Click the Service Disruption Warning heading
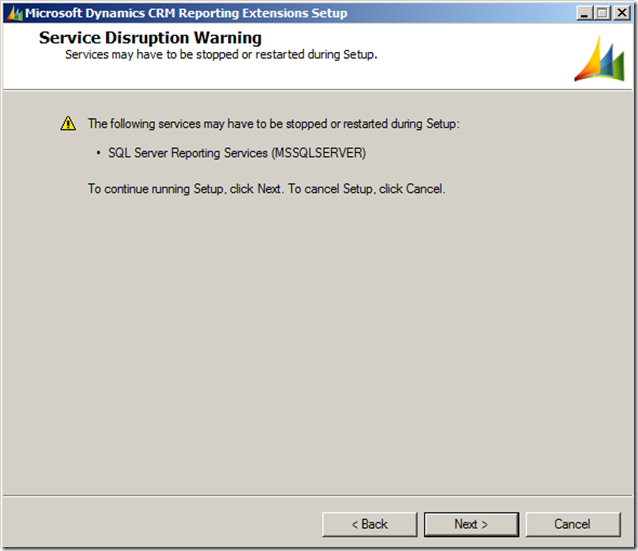 [x=150, y=38]
